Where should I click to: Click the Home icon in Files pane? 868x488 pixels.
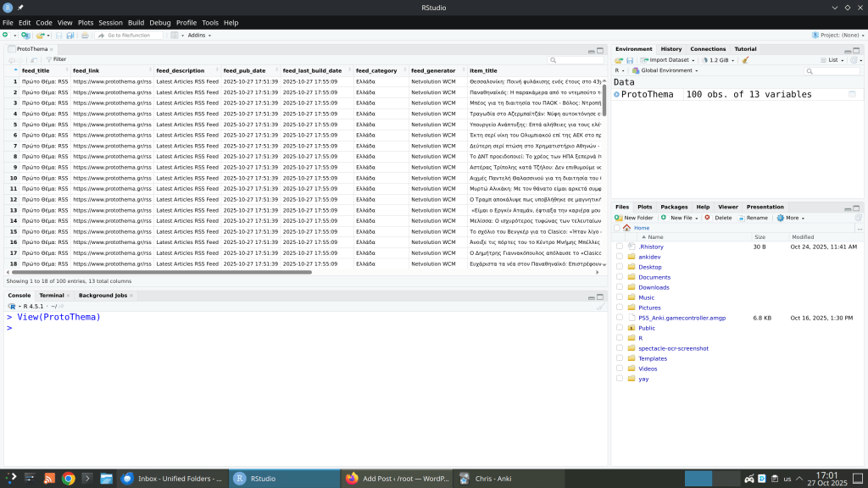point(627,228)
